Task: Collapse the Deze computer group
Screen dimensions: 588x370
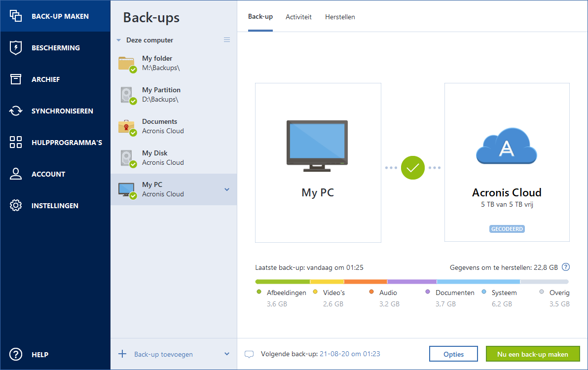Action: tap(118, 40)
